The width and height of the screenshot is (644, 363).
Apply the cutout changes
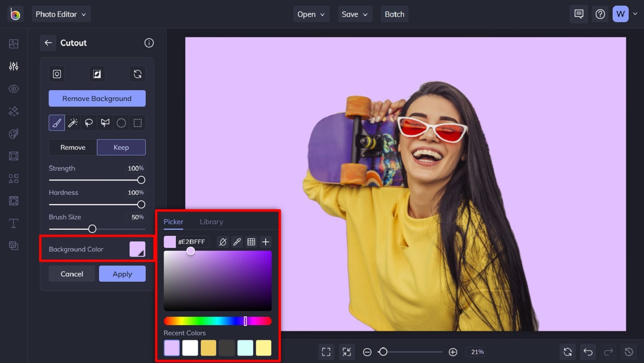pyautogui.click(x=122, y=274)
